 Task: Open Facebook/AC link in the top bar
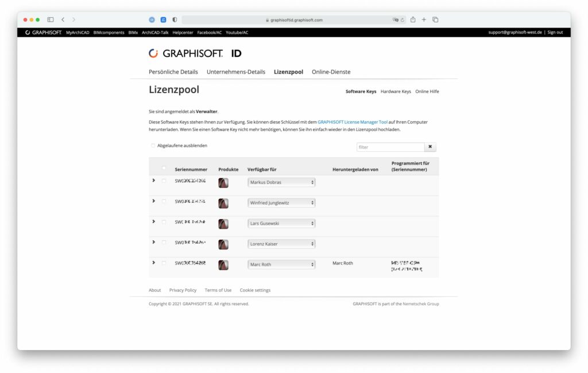pyautogui.click(x=209, y=33)
